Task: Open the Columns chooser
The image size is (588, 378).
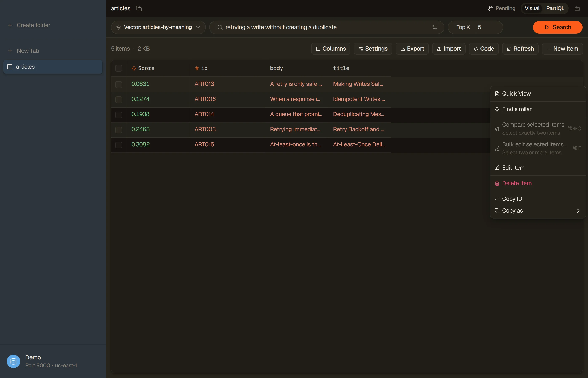Action: (x=331, y=49)
